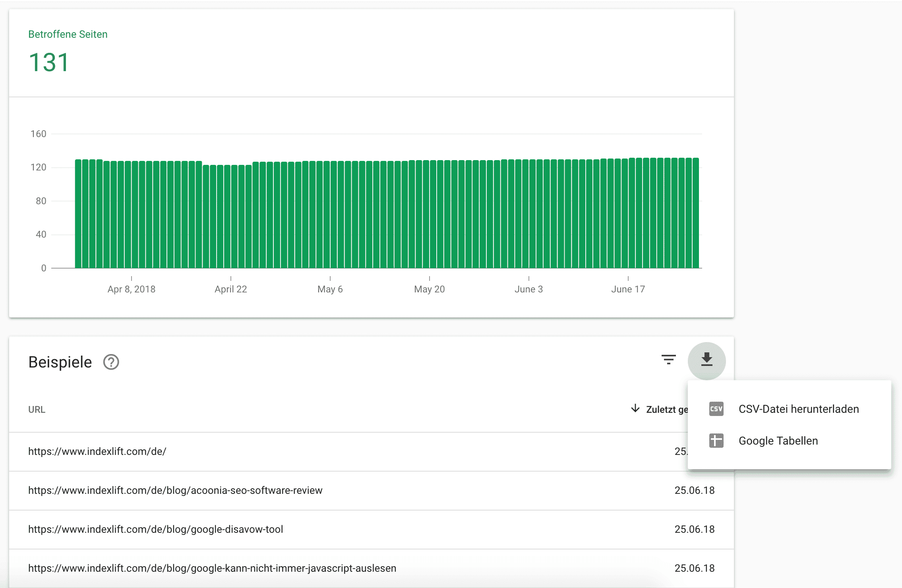Click the Zuletzt column header text
The height and width of the screenshot is (588, 902).
click(x=667, y=410)
